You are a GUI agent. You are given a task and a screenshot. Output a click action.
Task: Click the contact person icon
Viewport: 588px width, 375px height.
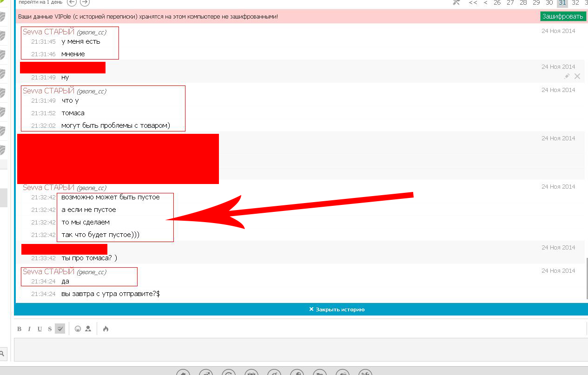tap(88, 329)
